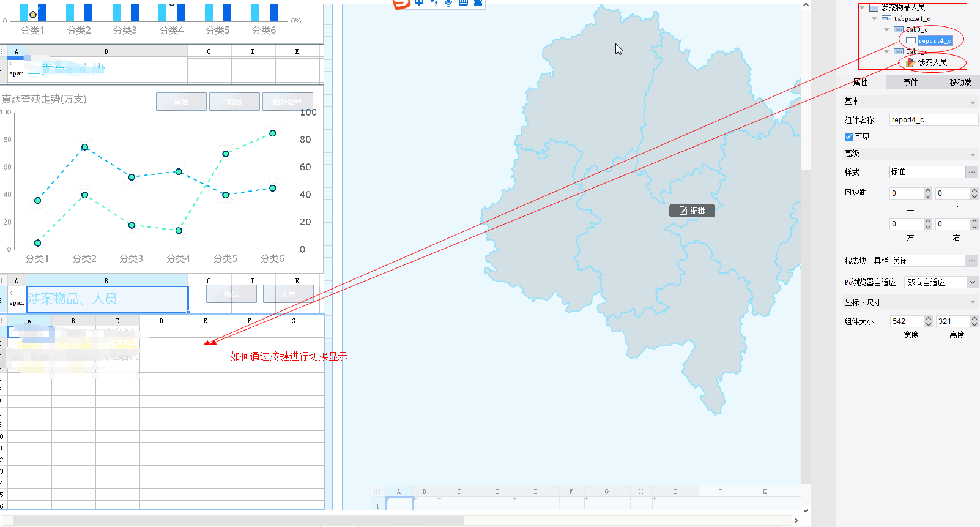
Task: Open the Sogou soft keyboard icon
Action: pos(463,2)
